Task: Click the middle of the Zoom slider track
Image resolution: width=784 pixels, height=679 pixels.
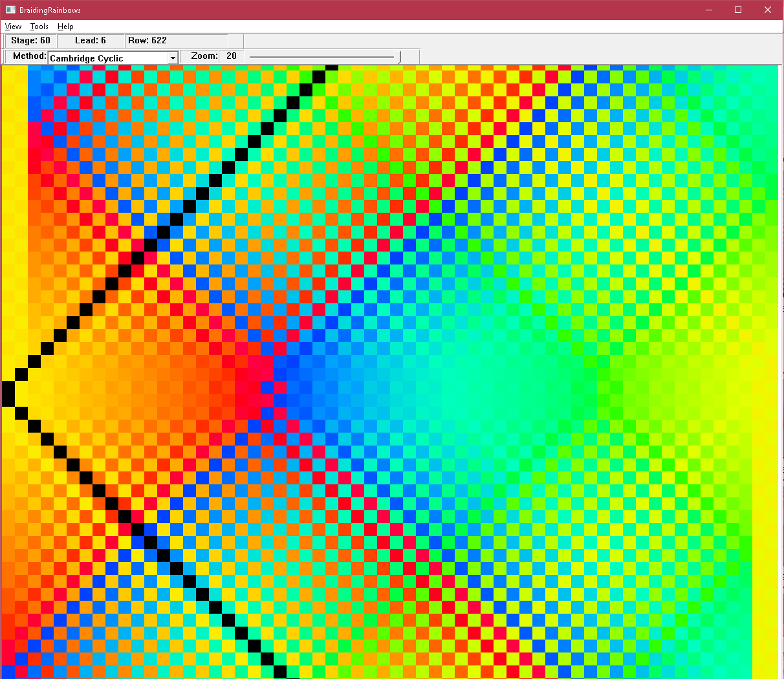Action: 323,57
